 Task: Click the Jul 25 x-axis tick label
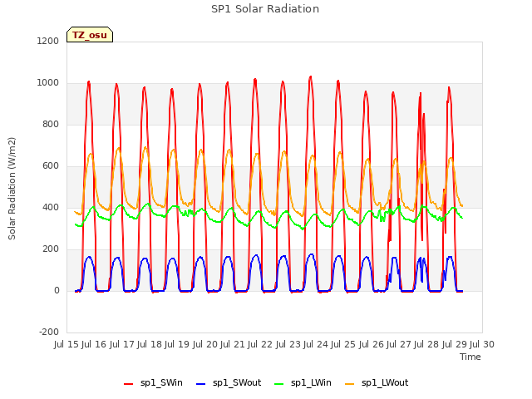(x=343, y=344)
